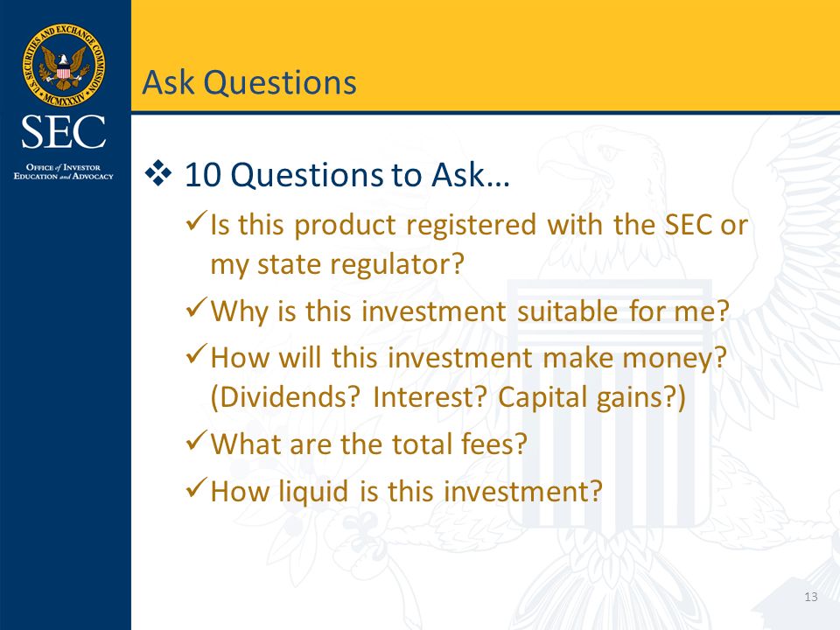The height and width of the screenshot is (630, 840).
Task: Click 'How will this investment make money?' line
Action: [469, 358]
